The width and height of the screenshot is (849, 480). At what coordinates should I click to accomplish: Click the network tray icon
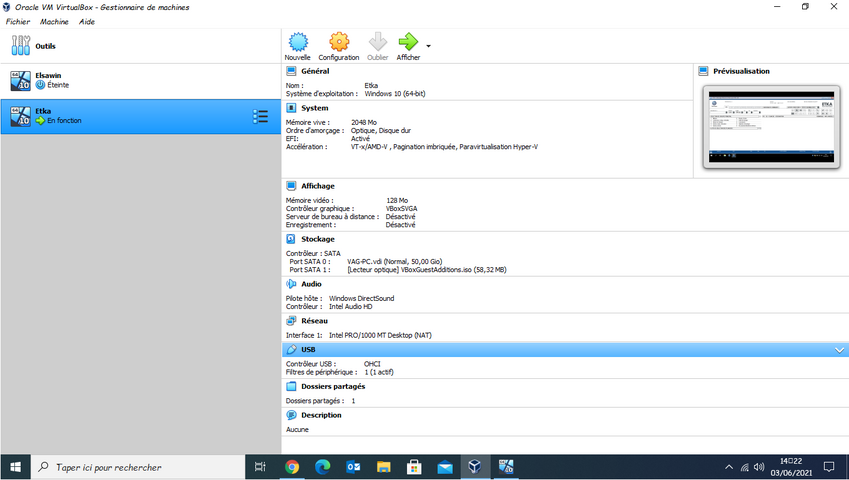[x=744, y=467]
